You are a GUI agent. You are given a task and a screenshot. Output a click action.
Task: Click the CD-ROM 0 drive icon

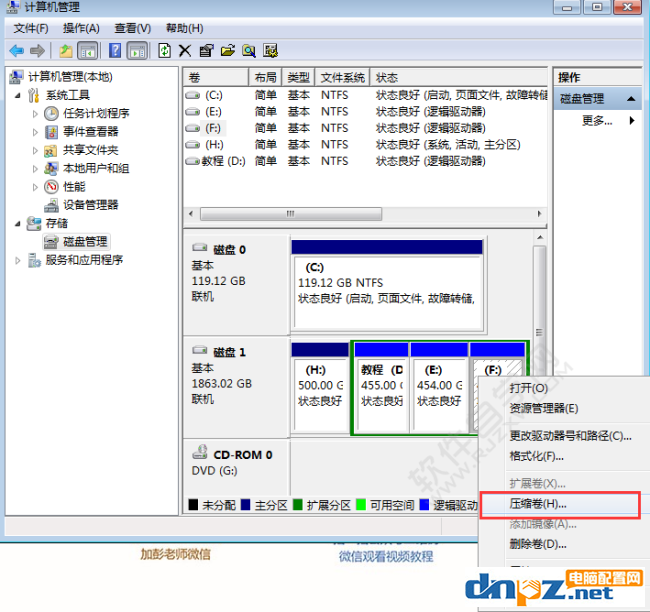pyautogui.click(x=200, y=452)
